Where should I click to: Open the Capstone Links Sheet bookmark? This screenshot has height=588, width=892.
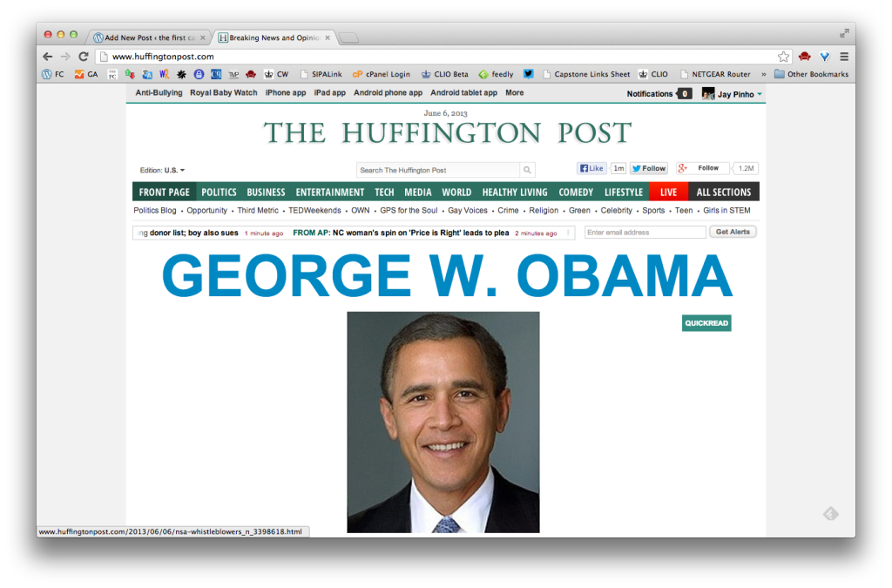tap(586, 74)
